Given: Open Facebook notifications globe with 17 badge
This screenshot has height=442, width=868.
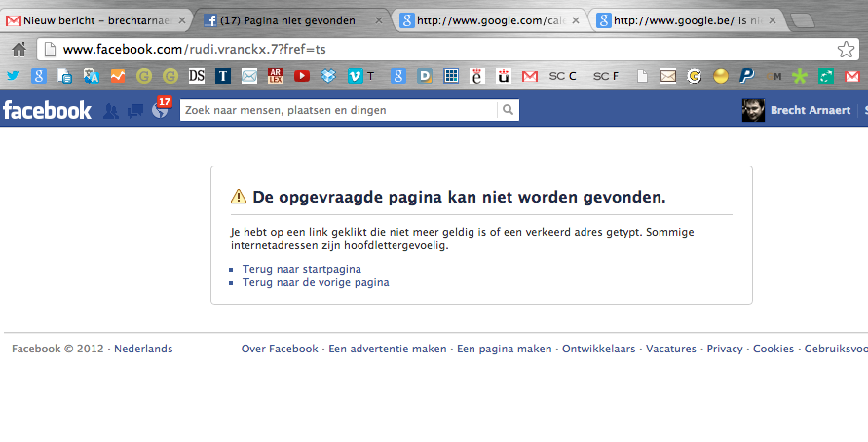Looking at the screenshot, I should [161, 108].
